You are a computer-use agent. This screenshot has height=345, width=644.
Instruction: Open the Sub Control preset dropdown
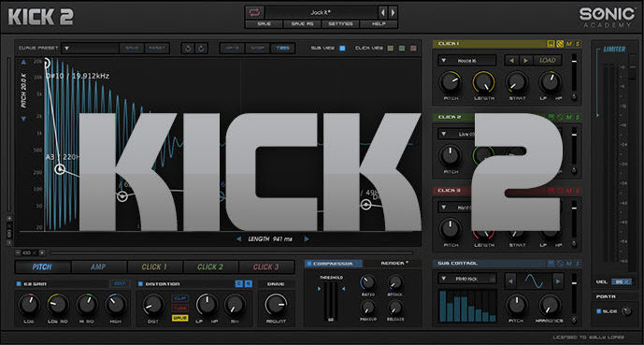467,279
